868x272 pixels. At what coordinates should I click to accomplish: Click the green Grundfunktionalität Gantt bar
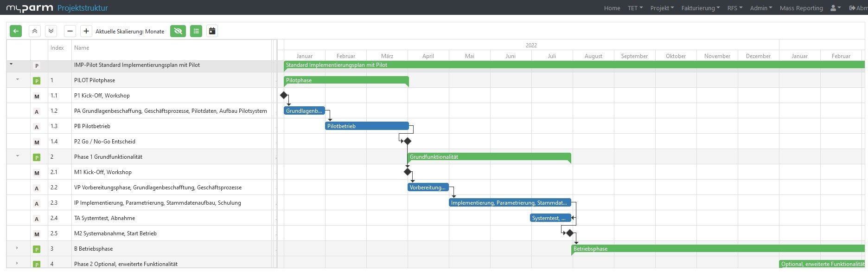point(489,157)
